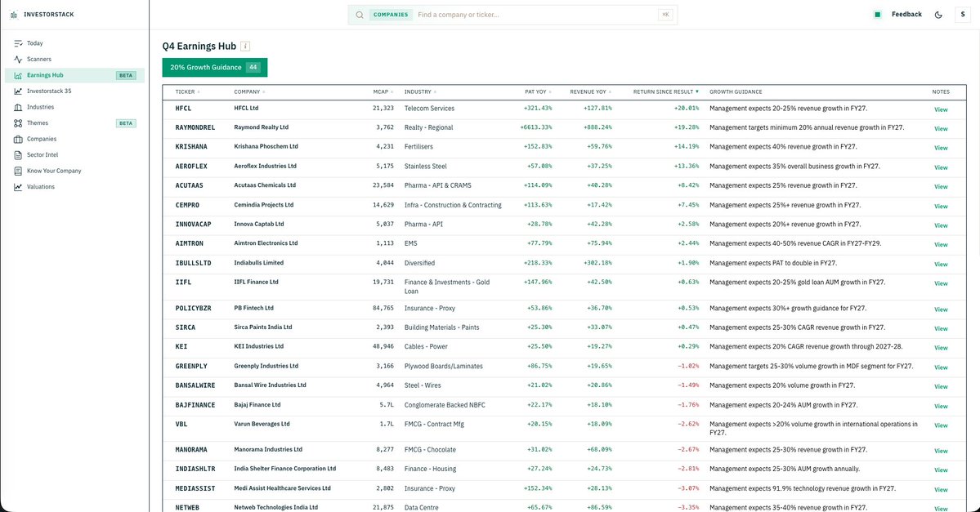Open the Themes grid icon
The width and height of the screenshot is (980, 512).
pos(18,123)
